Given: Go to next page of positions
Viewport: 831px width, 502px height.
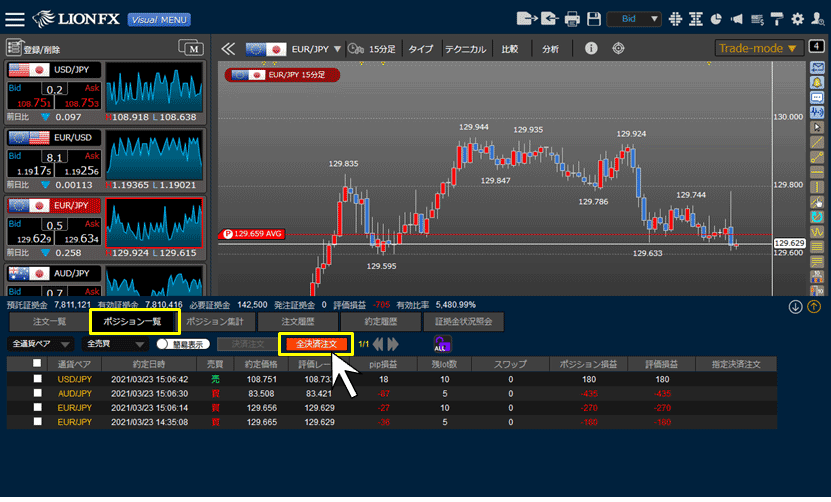Looking at the screenshot, I should 393,345.
